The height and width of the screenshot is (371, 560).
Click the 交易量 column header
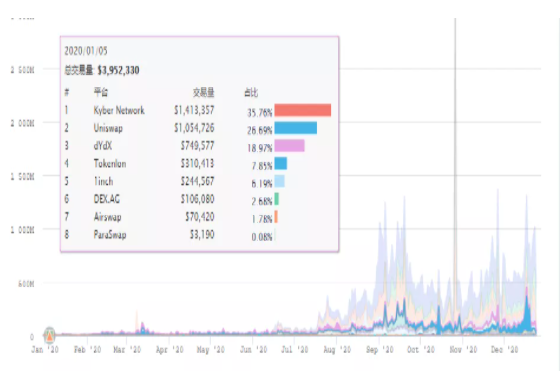[204, 92]
